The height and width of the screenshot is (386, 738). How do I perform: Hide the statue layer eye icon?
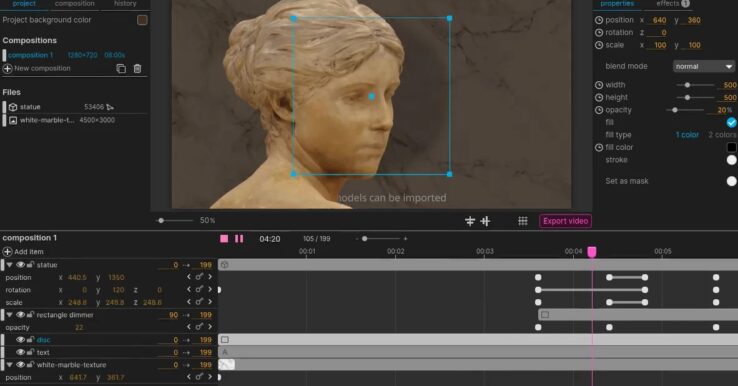coord(20,265)
